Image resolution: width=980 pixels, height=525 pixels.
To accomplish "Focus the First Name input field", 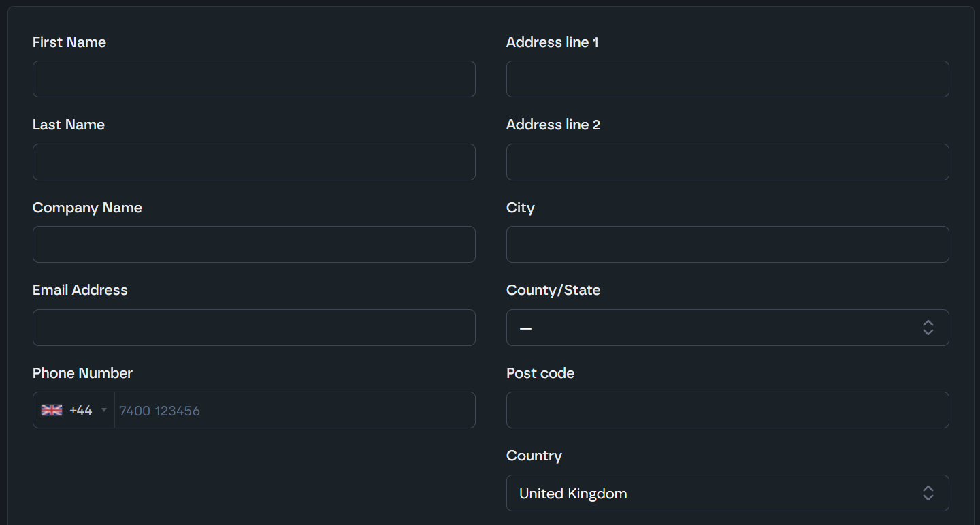I will click(254, 79).
